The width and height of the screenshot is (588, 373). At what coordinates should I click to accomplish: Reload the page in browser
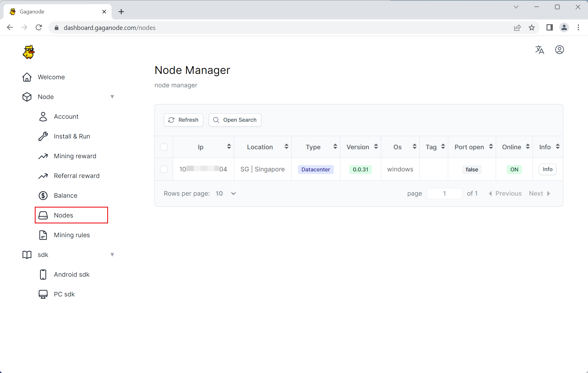click(39, 28)
